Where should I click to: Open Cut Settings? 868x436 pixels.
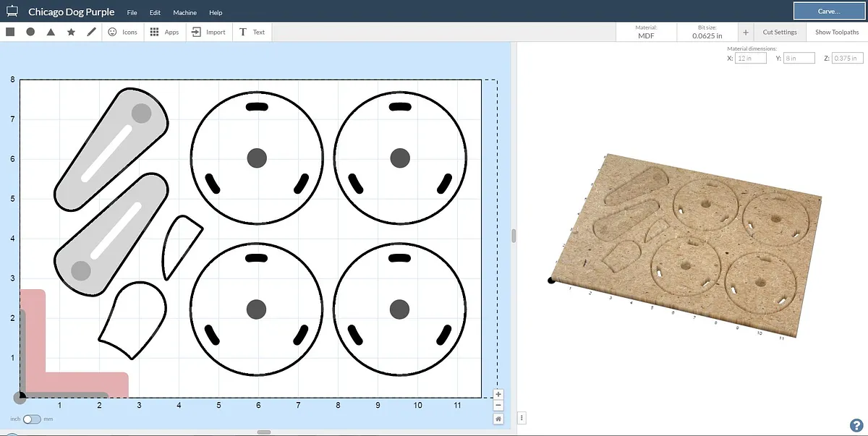pos(780,33)
